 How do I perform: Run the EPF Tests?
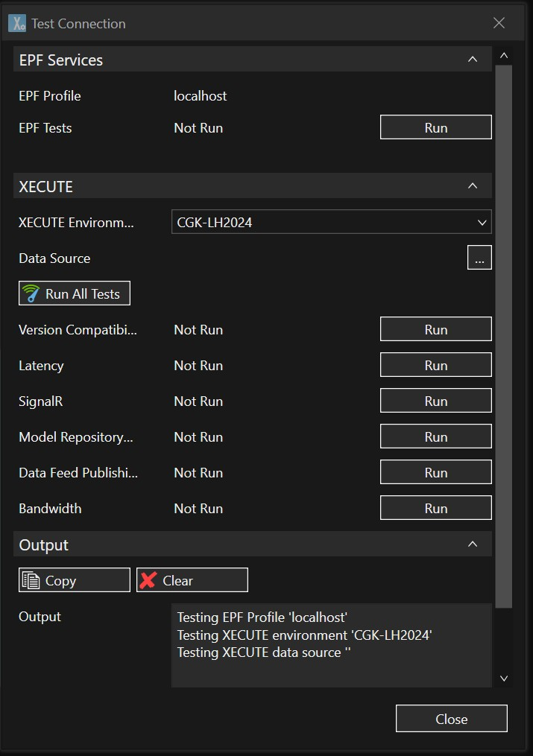(435, 127)
